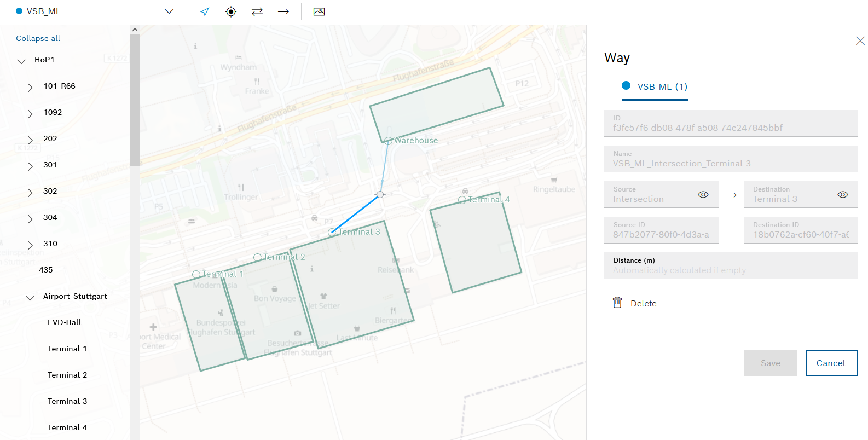The height and width of the screenshot is (440, 868).
Task: Click the Terminal 1 node on the map
Action: (196, 274)
